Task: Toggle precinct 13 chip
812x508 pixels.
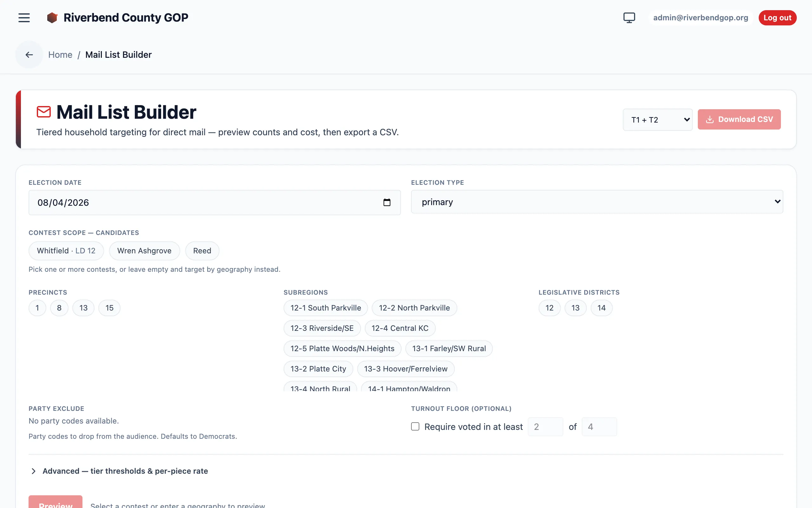Action: pyautogui.click(x=83, y=308)
